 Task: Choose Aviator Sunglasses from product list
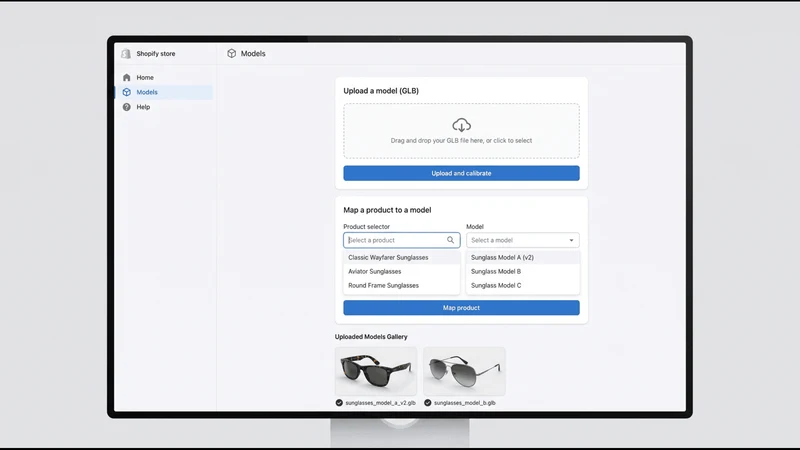(402, 271)
